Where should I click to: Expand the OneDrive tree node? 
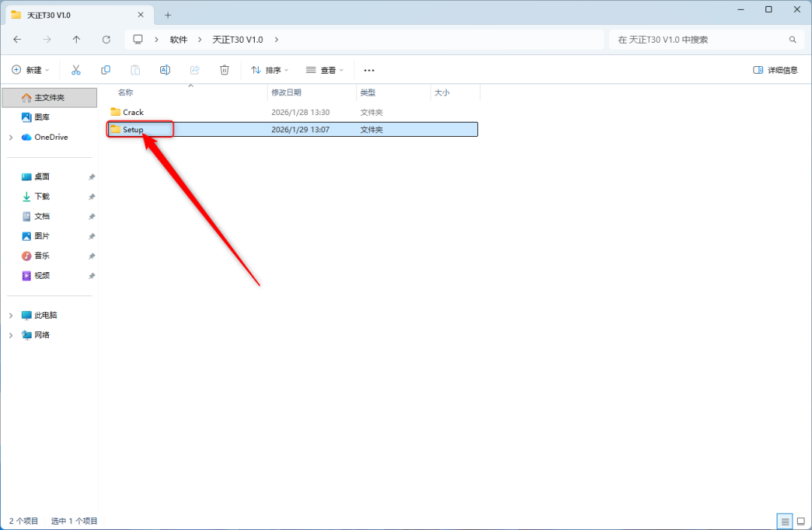pos(11,137)
